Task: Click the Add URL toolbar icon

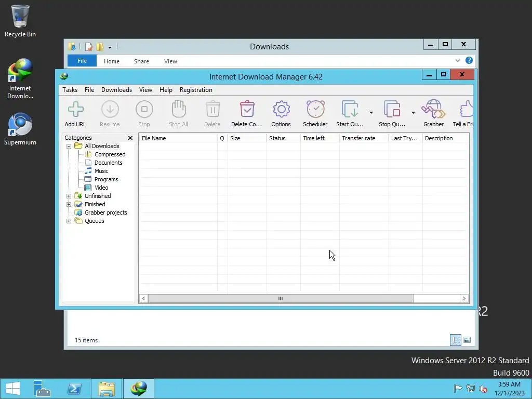Action: click(x=75, y=110)
